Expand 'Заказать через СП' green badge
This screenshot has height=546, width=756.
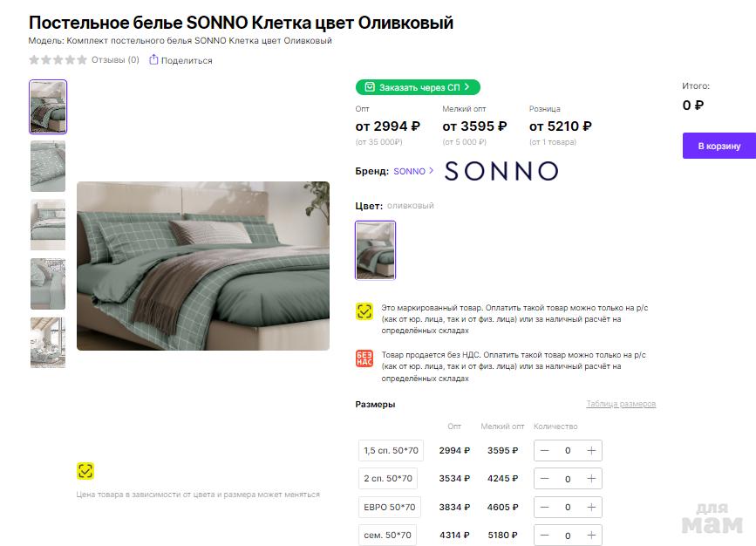coord(418,87)
